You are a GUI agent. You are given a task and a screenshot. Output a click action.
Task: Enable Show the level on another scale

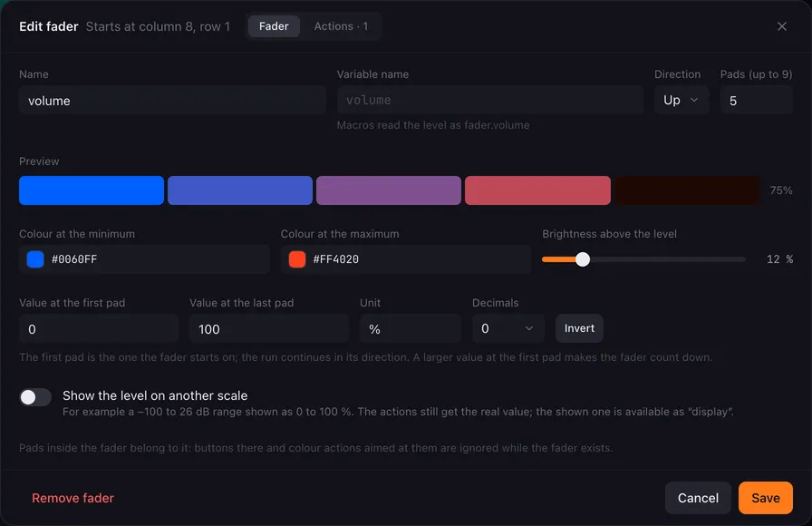tap(35, 397)
